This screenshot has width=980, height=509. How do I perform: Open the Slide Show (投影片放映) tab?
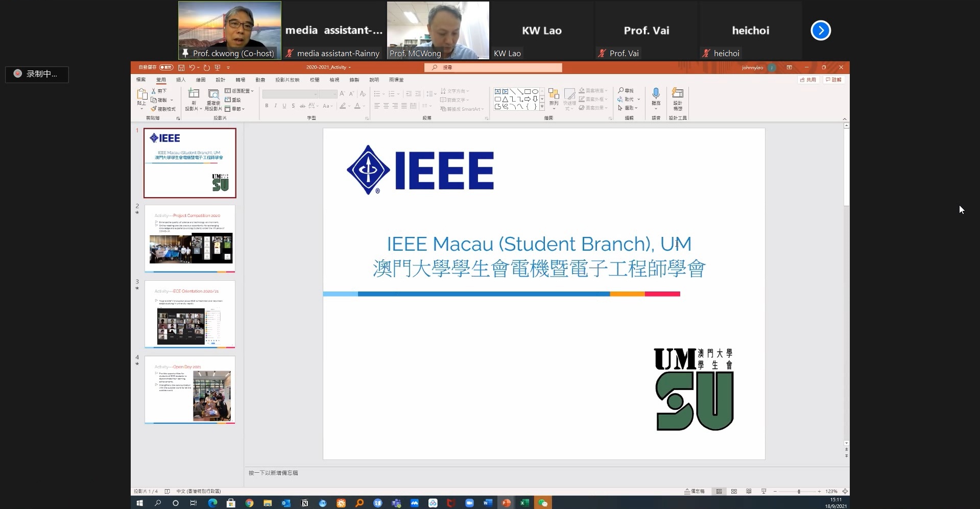(x=288, y=80)
